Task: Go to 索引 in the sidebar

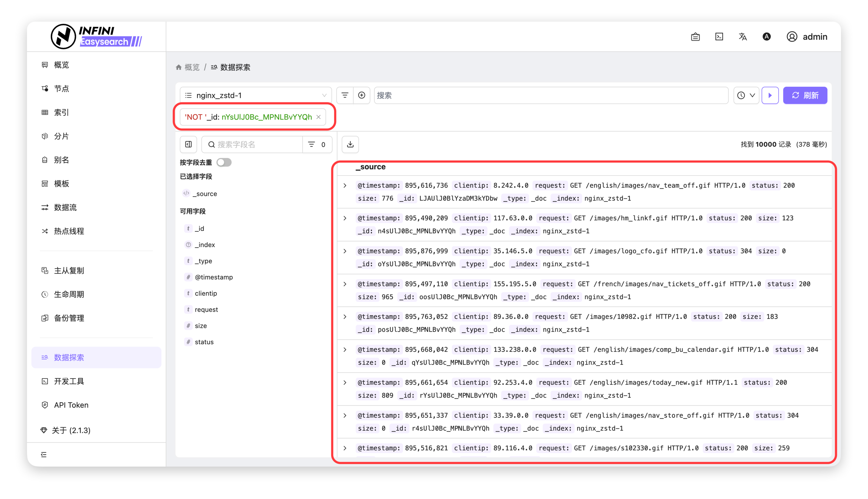Action: click(61, 112)
